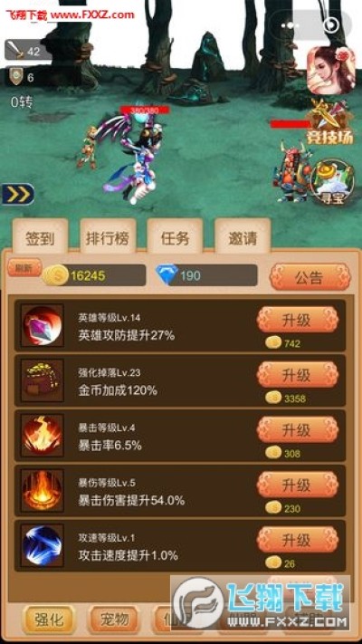The height and width of the screenshot is (644, 362).
Task: Tap the 强化掉落 treasure chest icon
Action: (x=43, y=380)
